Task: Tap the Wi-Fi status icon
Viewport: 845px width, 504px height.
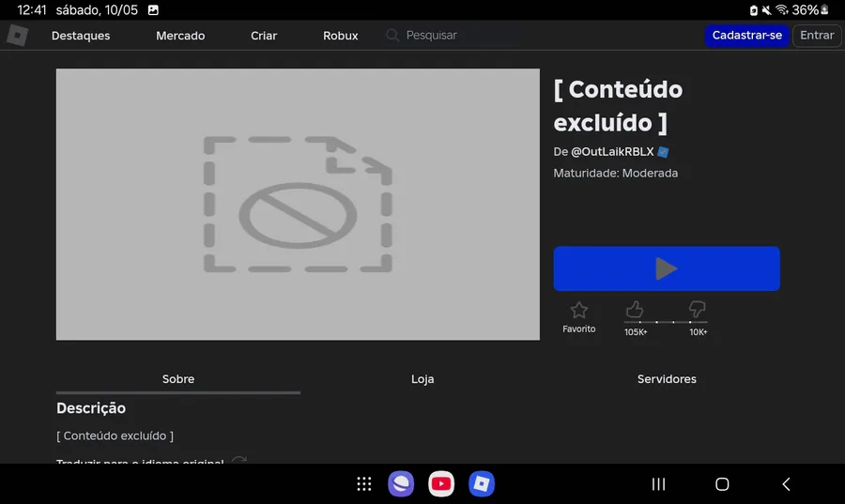Action: (782, 9)
